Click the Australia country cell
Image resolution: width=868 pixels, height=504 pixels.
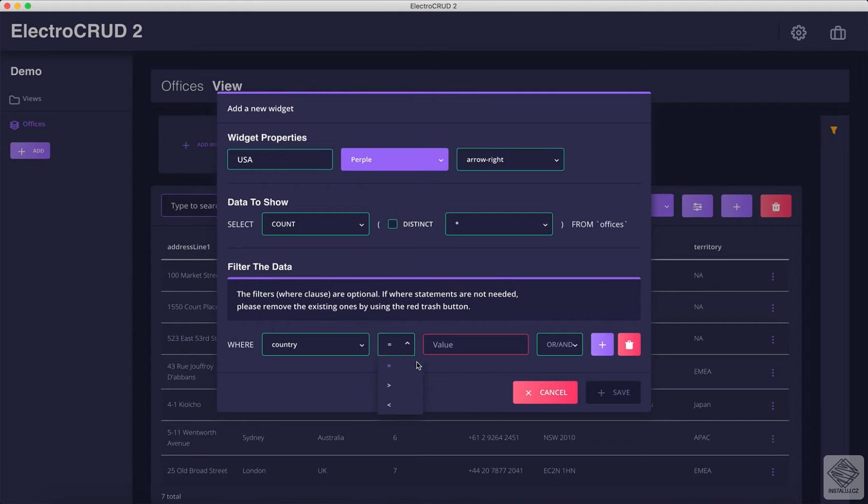[x=331, y=438]
